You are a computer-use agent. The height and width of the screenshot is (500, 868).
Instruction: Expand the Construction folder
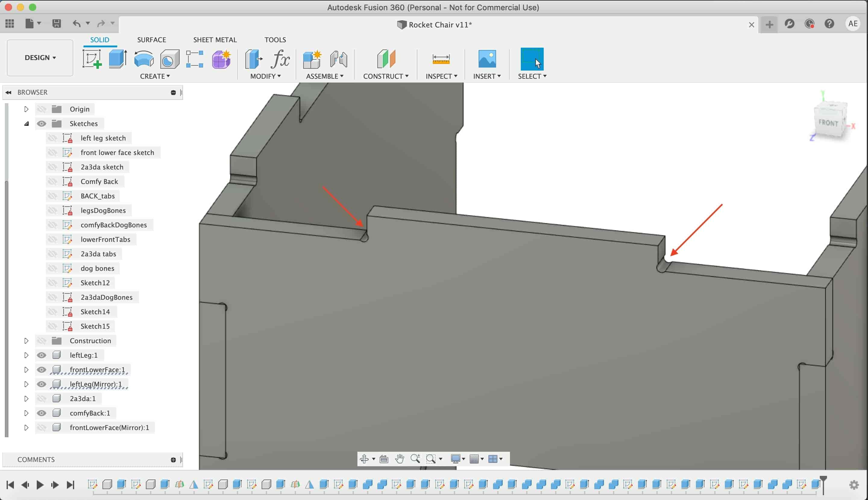[27, 341]
